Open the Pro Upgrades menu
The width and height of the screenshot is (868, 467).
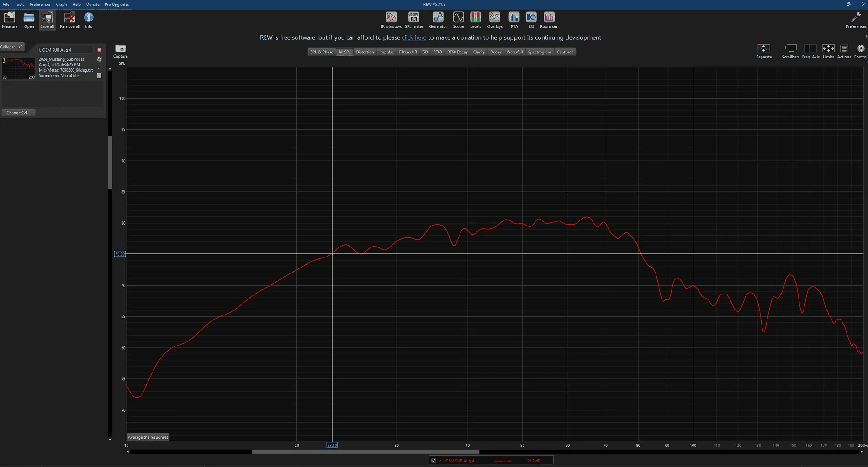(x=116, y=4)
